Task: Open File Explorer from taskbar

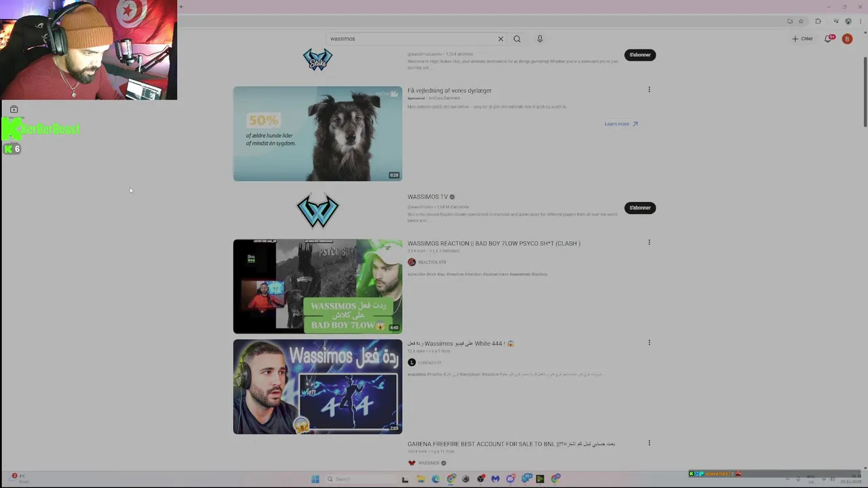Action: [x=420, y=479]
